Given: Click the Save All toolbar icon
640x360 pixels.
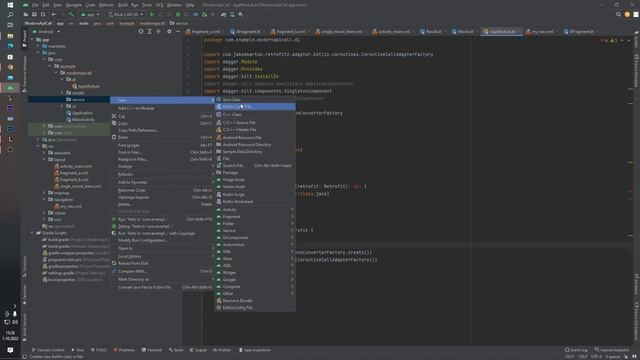Looking at the screenshot, I should click(x=34, y=14).
